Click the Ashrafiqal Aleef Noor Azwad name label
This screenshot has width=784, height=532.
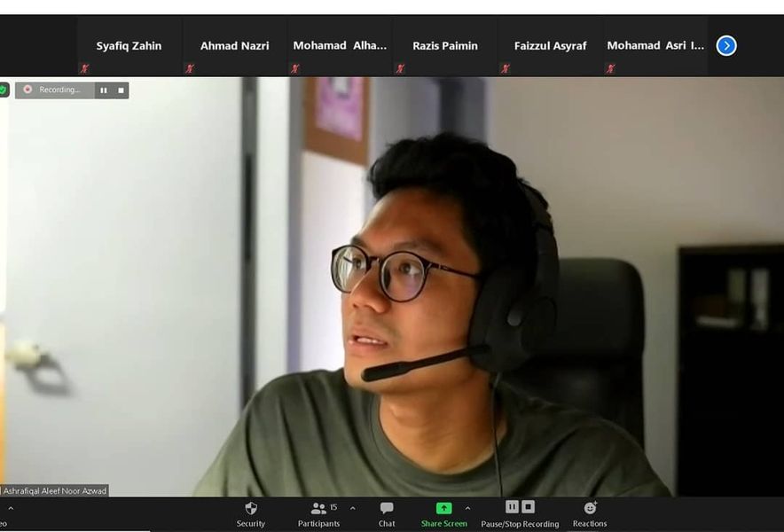click(x=55, y=490)
